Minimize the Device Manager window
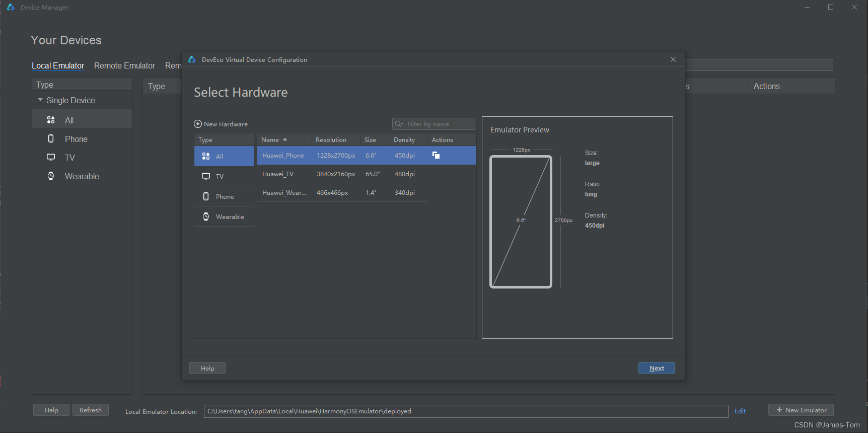 [x=807, y=7]
